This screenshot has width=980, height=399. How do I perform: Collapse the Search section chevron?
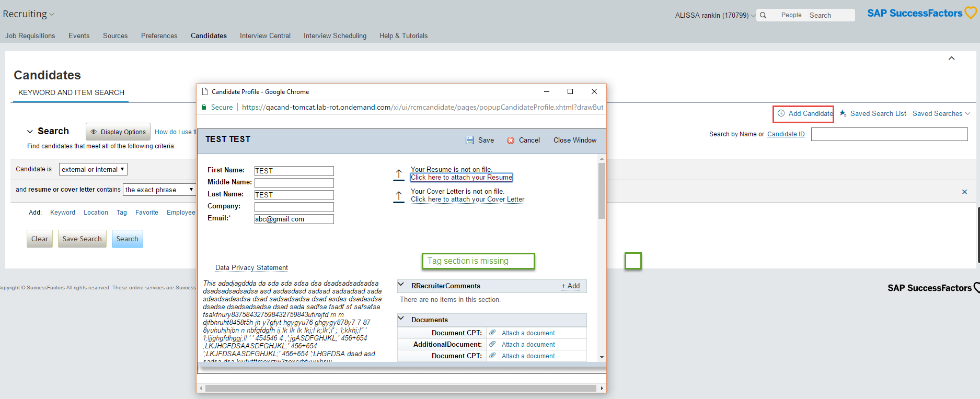pos(30,132)
